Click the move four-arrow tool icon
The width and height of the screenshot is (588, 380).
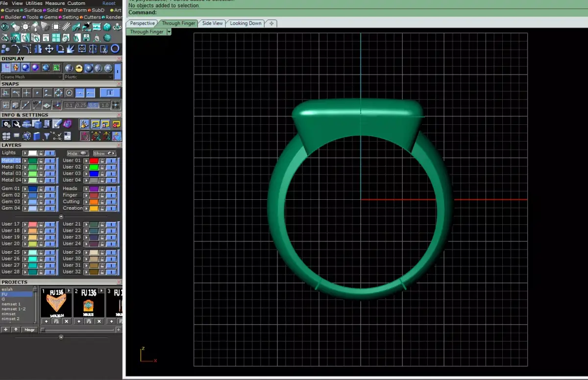point(49,49)
